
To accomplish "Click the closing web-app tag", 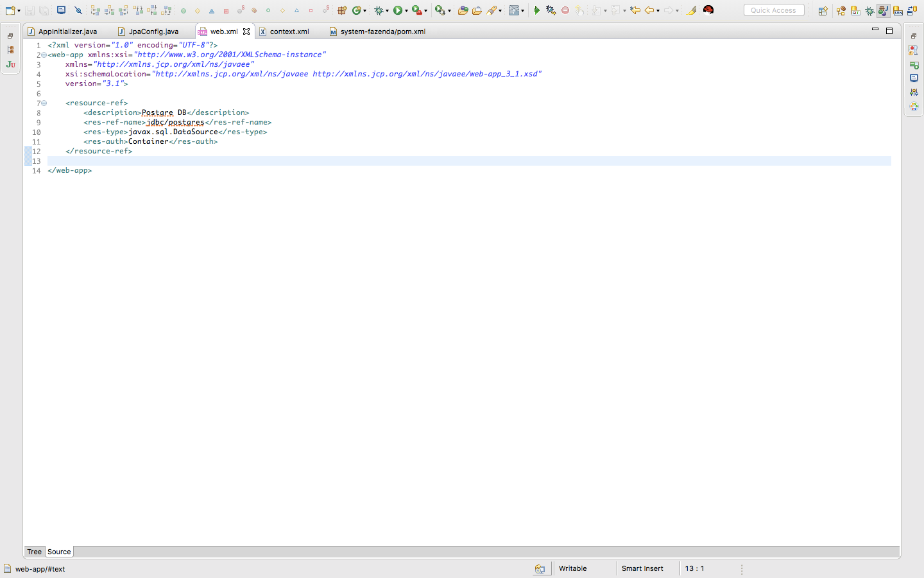I will pyautogui.click(x=70, y=170).
